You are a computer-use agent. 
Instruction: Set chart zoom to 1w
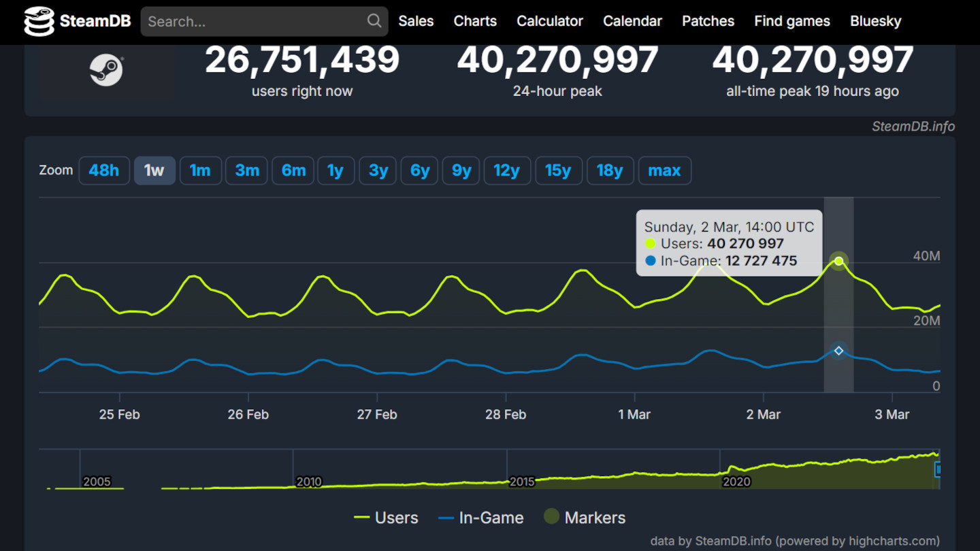(x=154, y=170)
